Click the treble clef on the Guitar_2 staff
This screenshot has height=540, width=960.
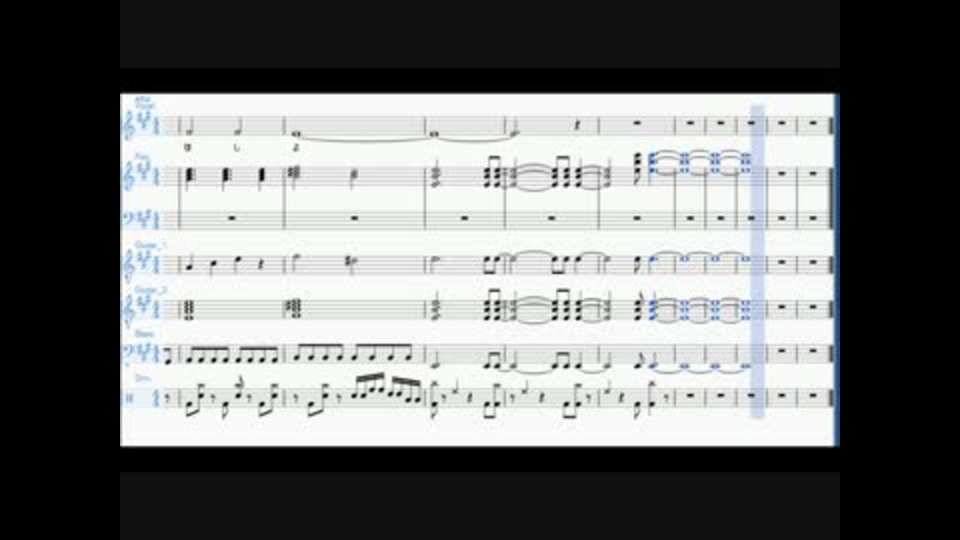(x=129, y=309)
